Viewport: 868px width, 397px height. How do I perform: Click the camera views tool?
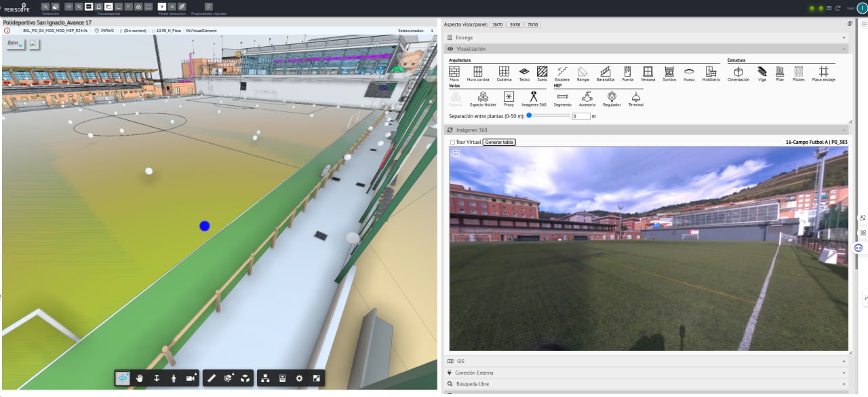(x=191, y=379)
